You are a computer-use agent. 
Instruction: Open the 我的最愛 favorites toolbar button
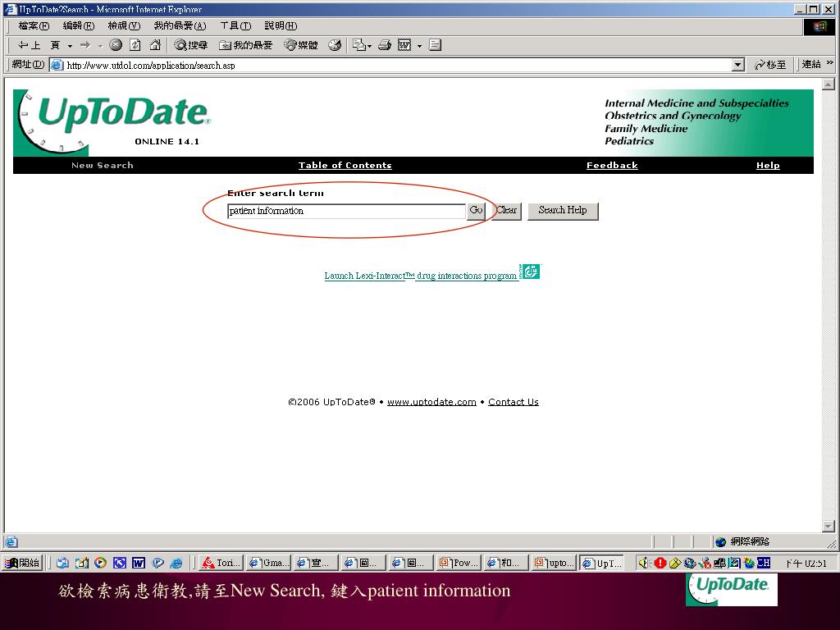point(246,46)
